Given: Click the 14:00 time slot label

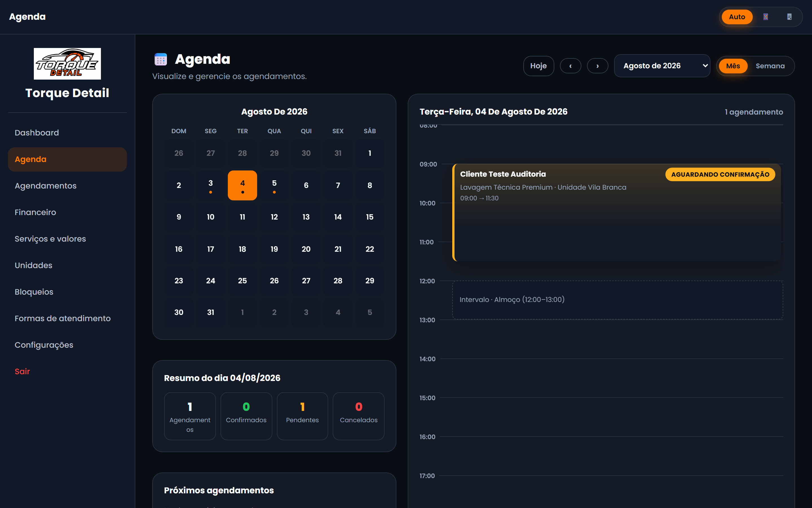Looking at the screenshot, I should point(427,359).
